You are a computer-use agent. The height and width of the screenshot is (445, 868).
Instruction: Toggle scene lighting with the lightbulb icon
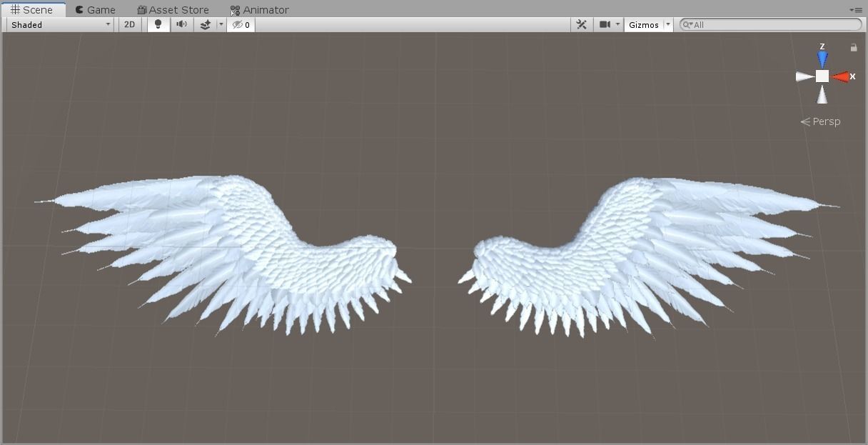point(158,24)
